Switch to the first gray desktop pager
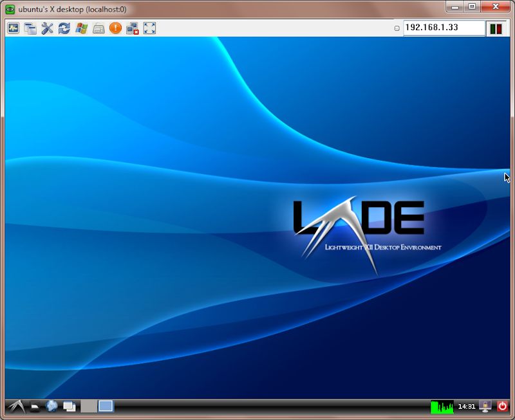This screenshot has width=515, height=420. tap(89, 406)
